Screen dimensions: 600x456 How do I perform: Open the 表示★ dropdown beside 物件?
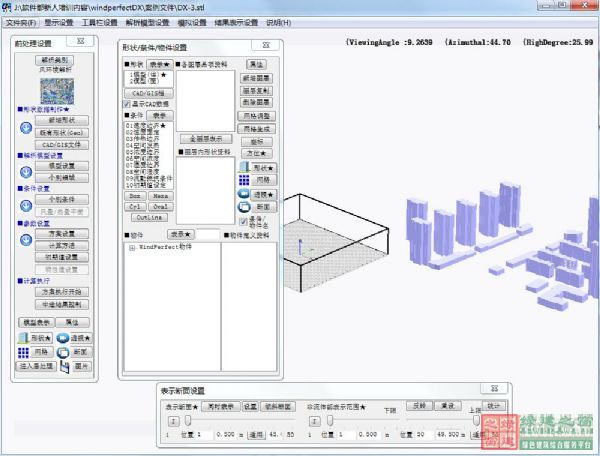[178, 234]
